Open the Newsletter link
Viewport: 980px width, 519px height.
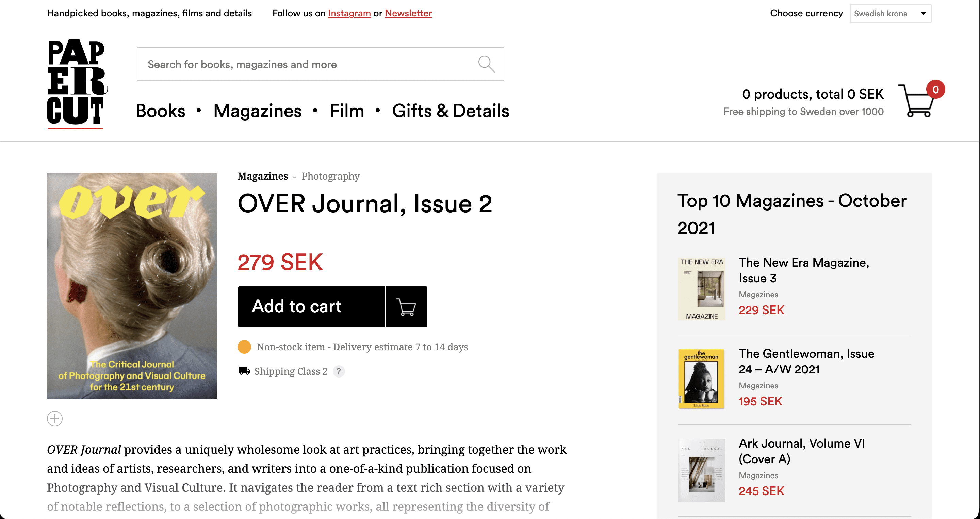point(408,13)
